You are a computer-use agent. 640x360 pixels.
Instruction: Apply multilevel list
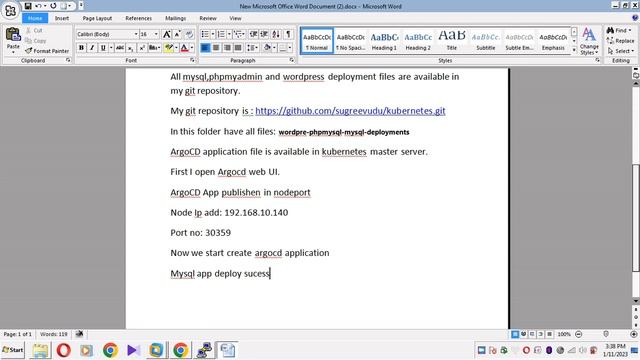(238, 34)
